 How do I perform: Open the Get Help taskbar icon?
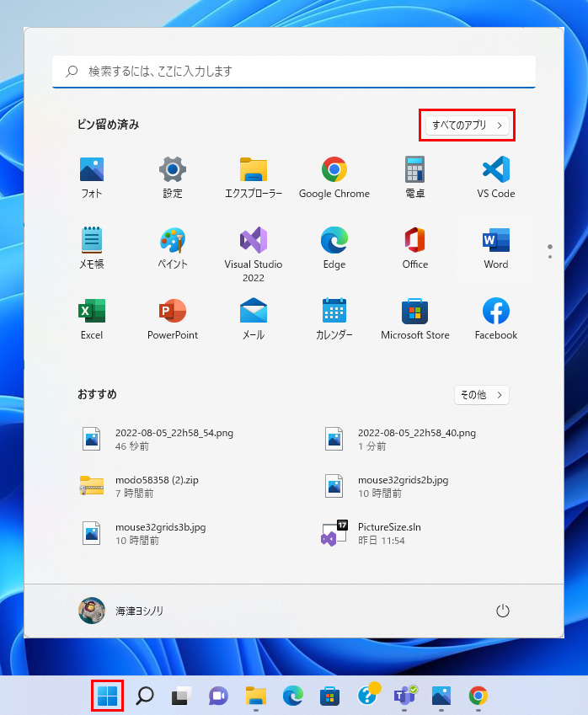(x=367, y=695)
